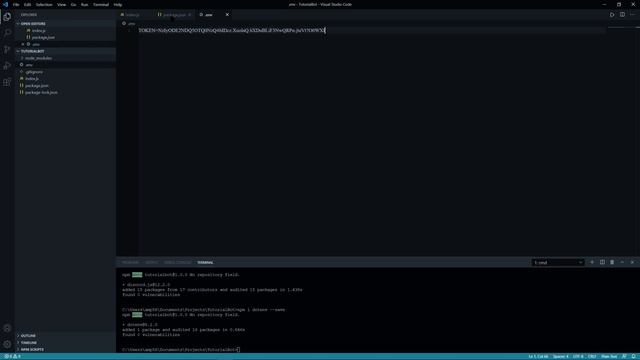Open .env file in TUTORIALBOT tree
The image size is (640, 360).
(65, 65)
